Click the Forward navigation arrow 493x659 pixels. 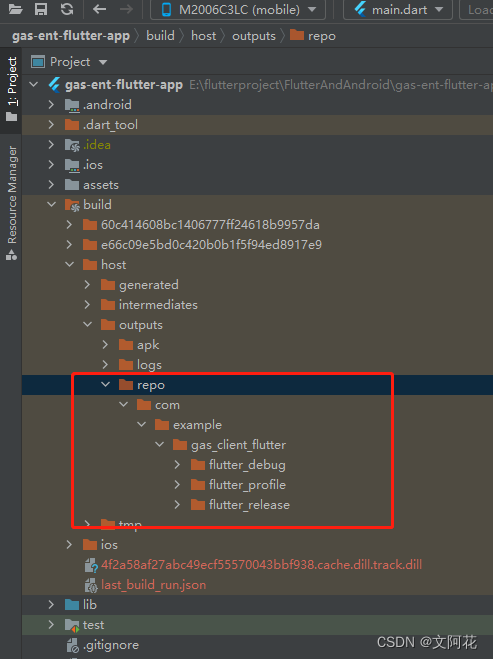pos(126,9)
